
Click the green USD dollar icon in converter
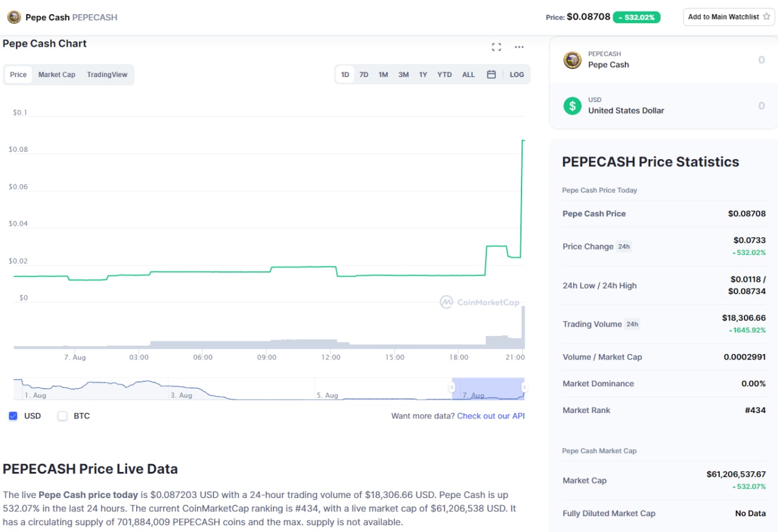tap(573, 106)
